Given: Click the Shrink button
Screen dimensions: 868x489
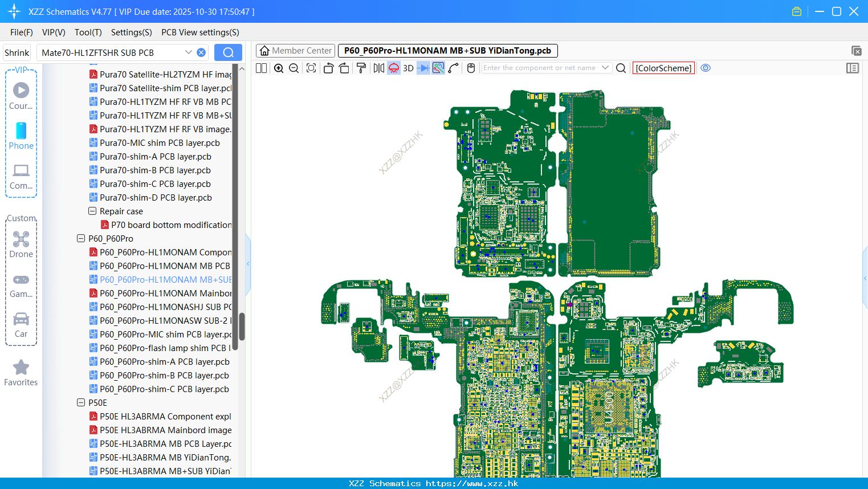Looking at the screenshot, I should click(x=17, y=52).
